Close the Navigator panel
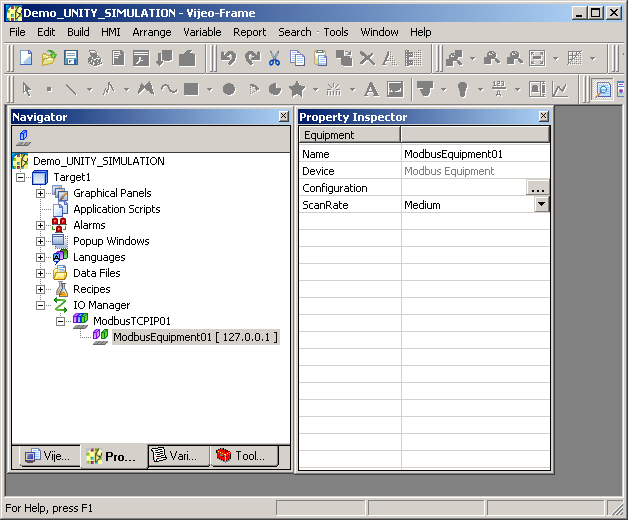The width and height of the screenshot is (628, 520). [283, 116]
